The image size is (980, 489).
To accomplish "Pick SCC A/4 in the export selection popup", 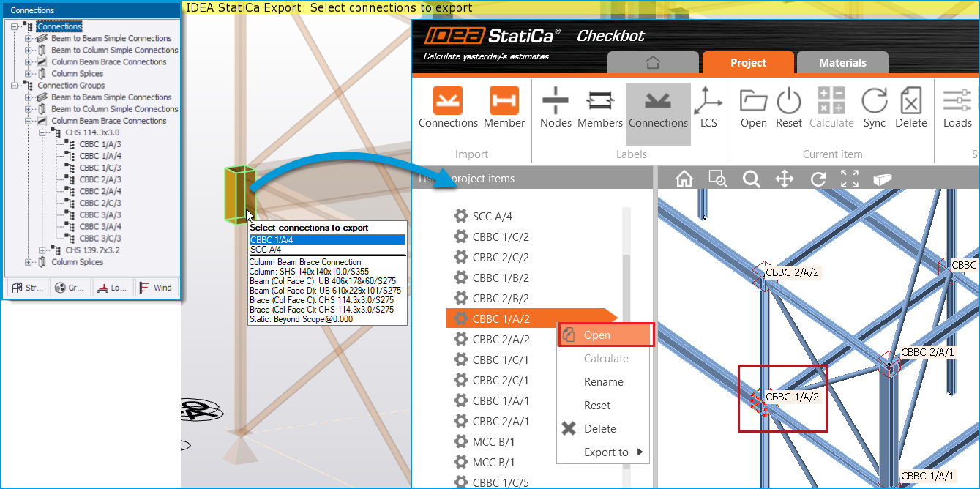I will click(x=327, y=250).
